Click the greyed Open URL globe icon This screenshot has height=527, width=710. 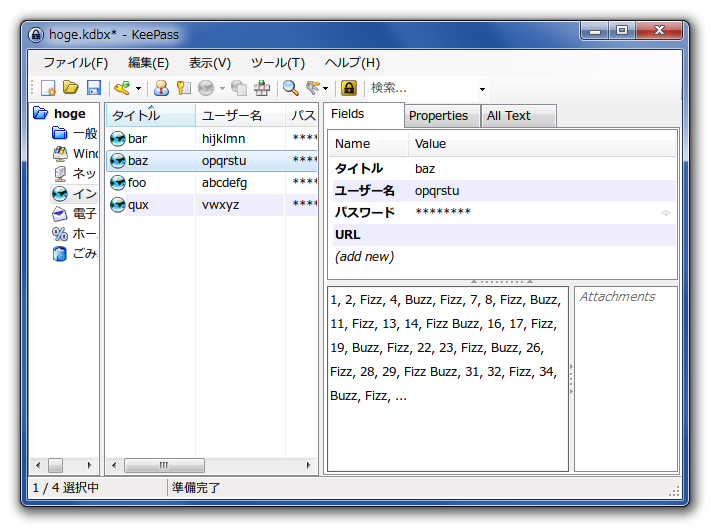click(x=206, y=88)
